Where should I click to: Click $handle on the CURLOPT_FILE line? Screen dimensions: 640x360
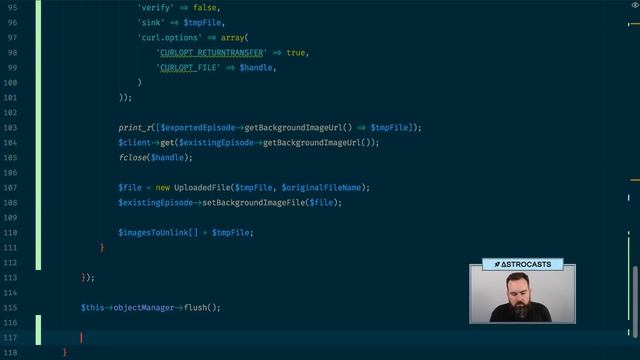click(x=256, y=67)
